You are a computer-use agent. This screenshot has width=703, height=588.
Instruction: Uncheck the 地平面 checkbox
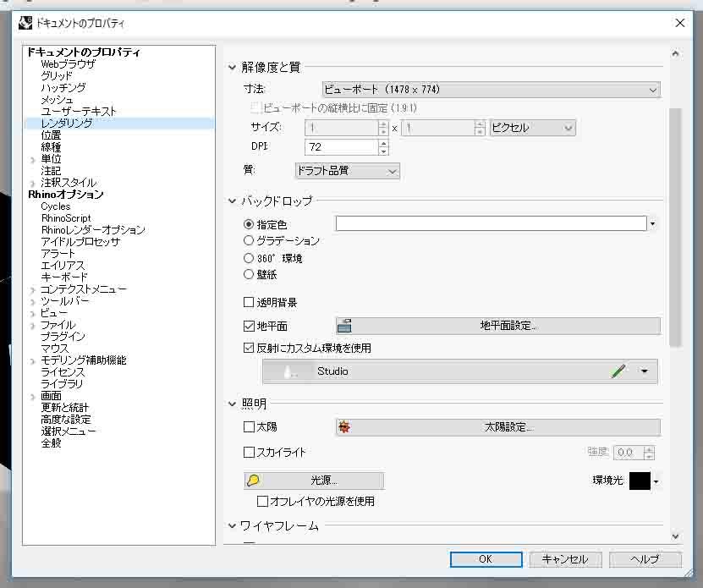(x=249, y=326)
